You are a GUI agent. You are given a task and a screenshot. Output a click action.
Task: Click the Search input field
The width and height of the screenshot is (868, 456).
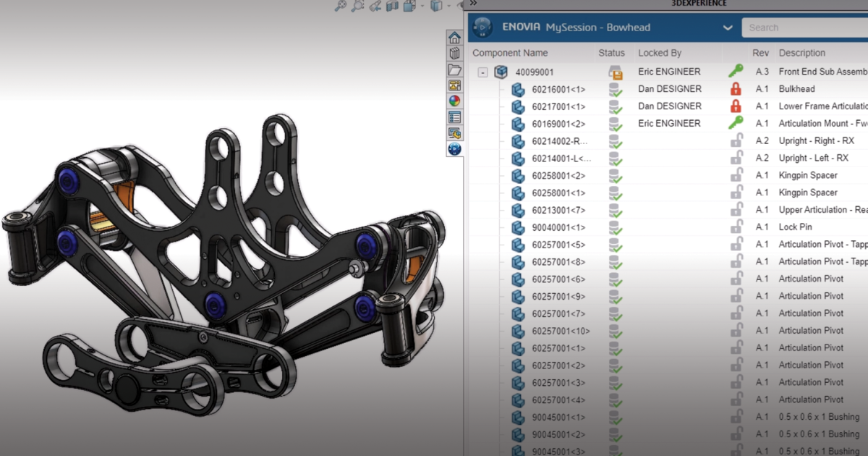click(x=803, y=28)
